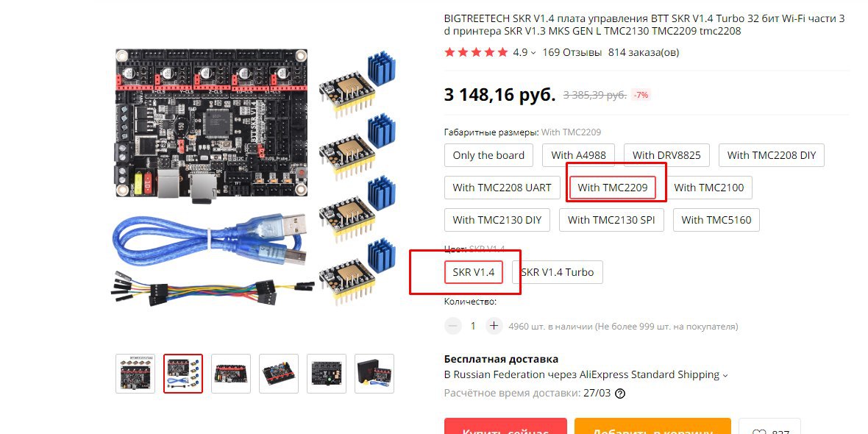Select the With TMC5160 option
Viewport: 868px width, 434px height.
tap(716, 220)
